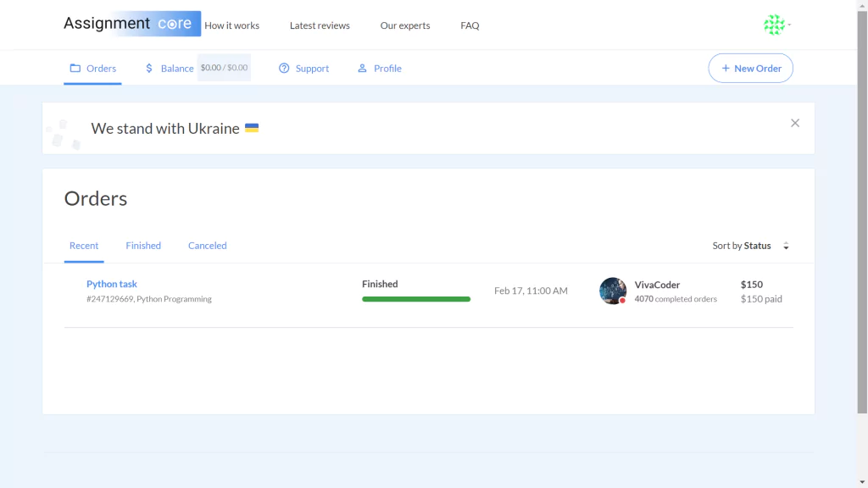The width and height of the screenshot is (868, 488).
Task: Click the VivaCoder expert name
Action: (657, 285)
